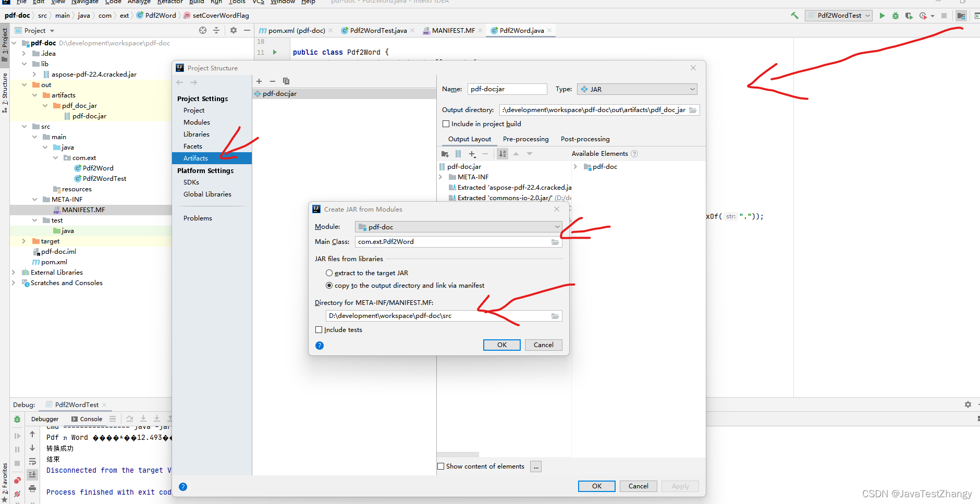Add new artifact with the plus icon
This screenshot has width=980, height=504.
(x=259, y=81)
